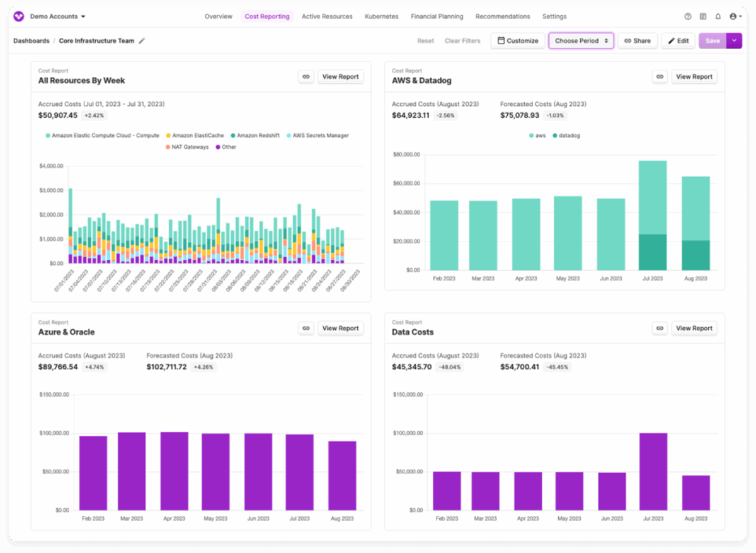Open the Choose Period selector
Image resolution: width=756 pixels, height=553 pixels.
(x=581, y=41)
